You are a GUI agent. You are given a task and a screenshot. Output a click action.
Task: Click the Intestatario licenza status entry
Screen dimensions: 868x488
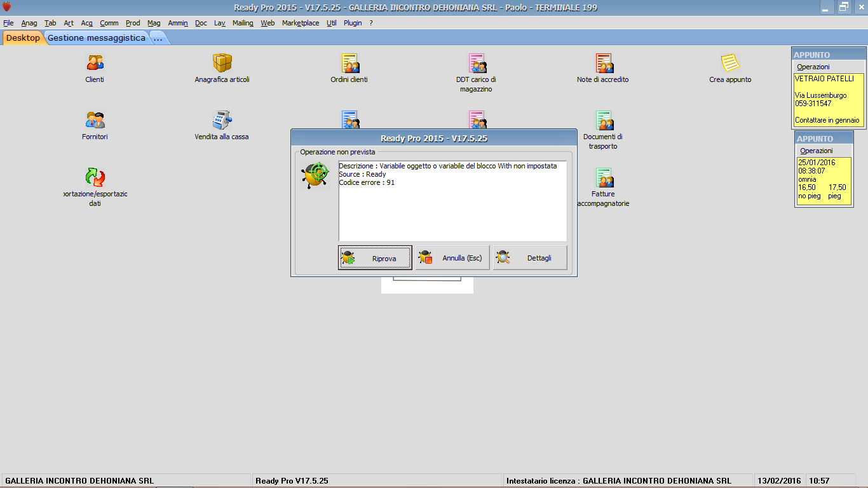[x=619, y=481]
